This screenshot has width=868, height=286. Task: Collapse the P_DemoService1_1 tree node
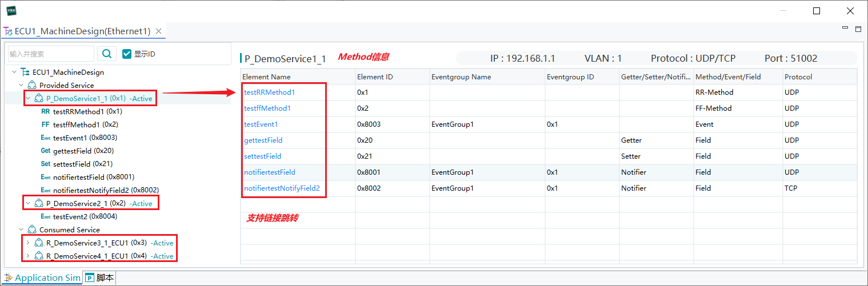pyautogui.click(x=28, y=98)
